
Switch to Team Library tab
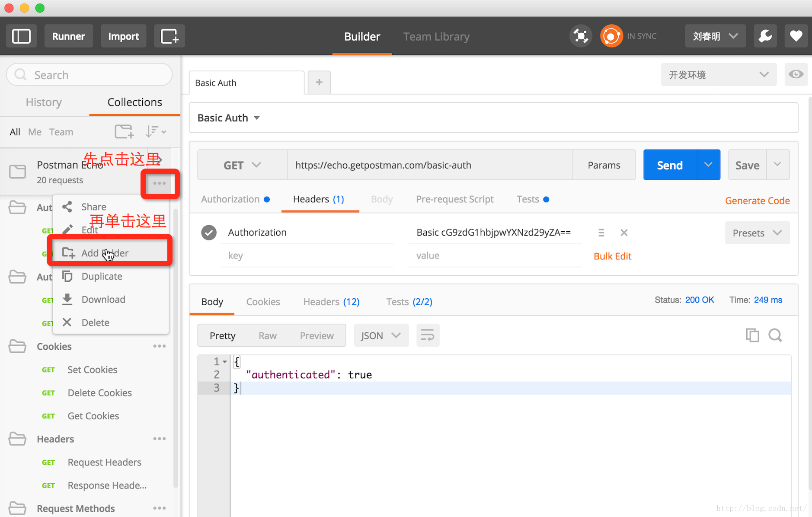(436, 36)
